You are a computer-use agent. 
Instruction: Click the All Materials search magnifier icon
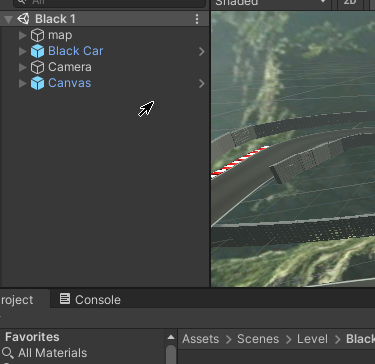(8, 353)
